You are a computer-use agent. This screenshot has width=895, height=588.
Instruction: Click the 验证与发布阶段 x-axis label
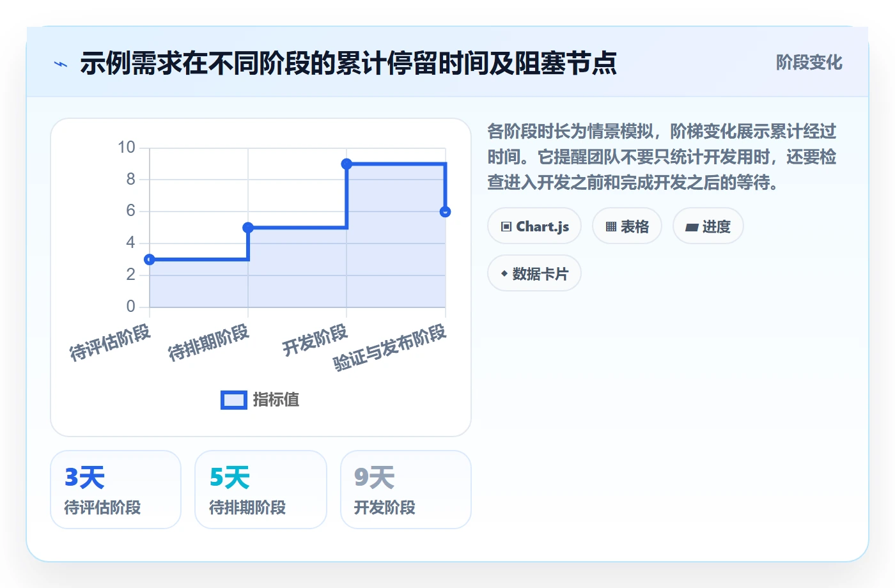[x=389, y=348]
